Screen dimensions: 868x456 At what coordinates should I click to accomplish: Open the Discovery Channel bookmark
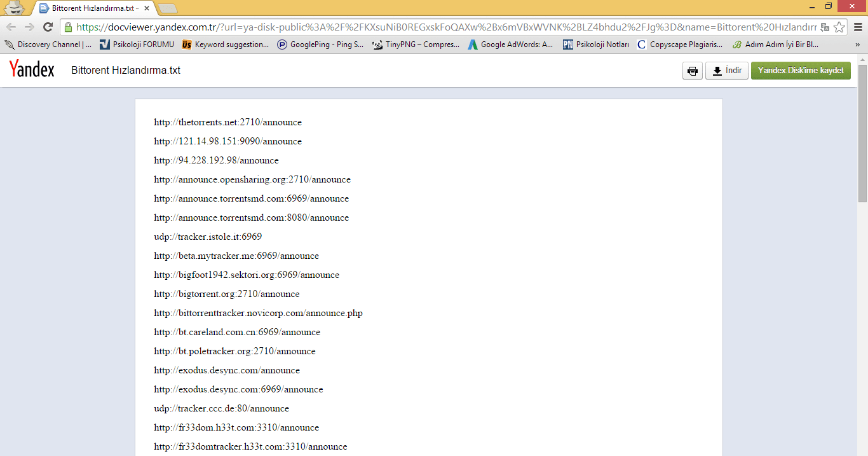click(x=48, y=45)
